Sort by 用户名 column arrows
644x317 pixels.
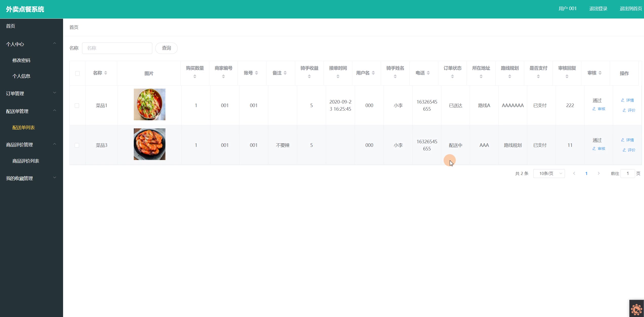(373, 73)
